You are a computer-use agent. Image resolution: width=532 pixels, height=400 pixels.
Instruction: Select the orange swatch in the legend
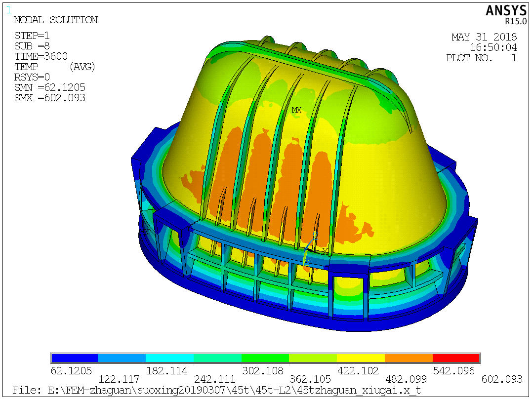[x=408, y=358]
